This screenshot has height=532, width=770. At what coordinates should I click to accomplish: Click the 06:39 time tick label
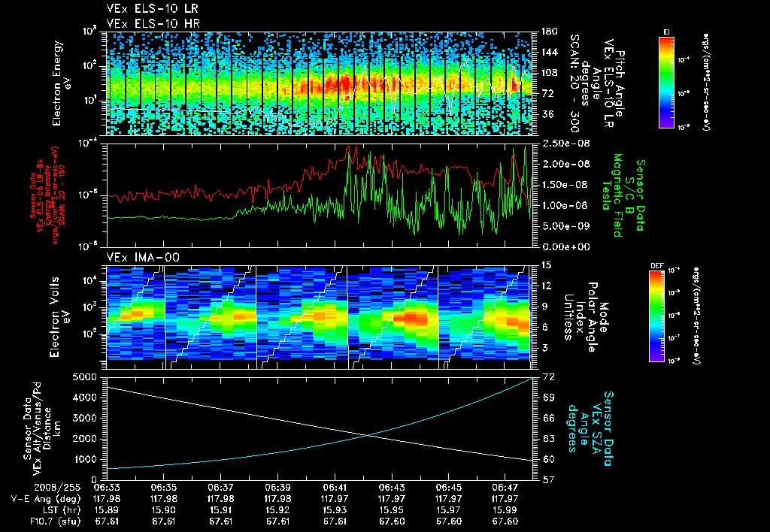pyautogui.click(x=277, y=488)
